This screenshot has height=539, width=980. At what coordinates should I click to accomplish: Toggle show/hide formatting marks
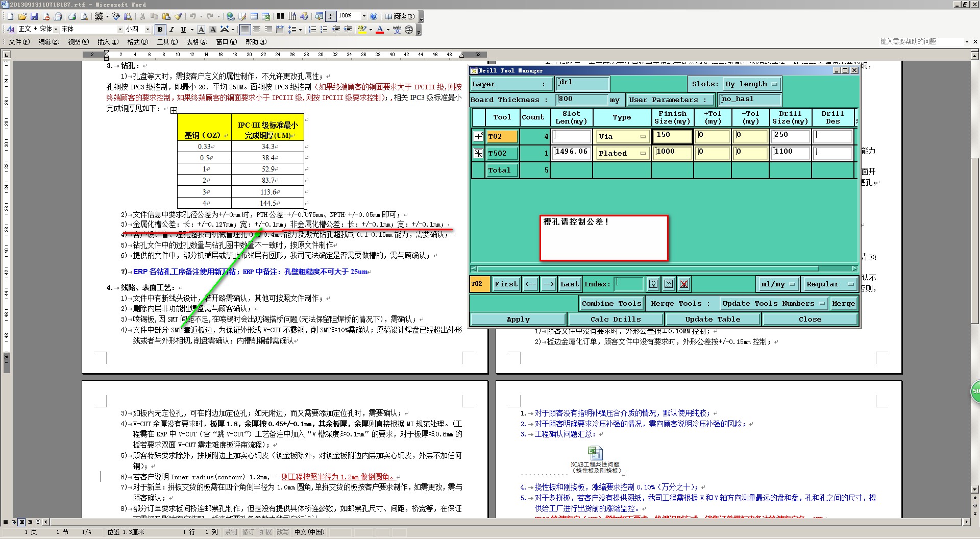pyautogui.click(x=331, y=16)
